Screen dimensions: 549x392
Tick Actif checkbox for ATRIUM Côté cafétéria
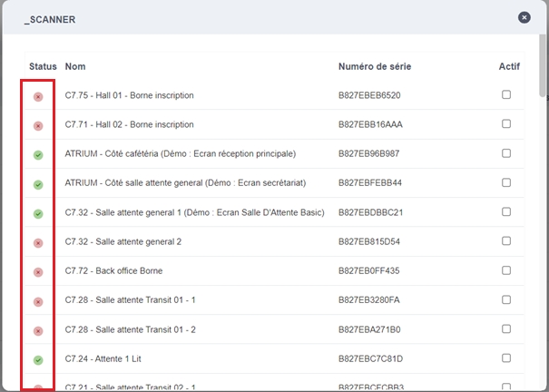click(x=506, y=154)
